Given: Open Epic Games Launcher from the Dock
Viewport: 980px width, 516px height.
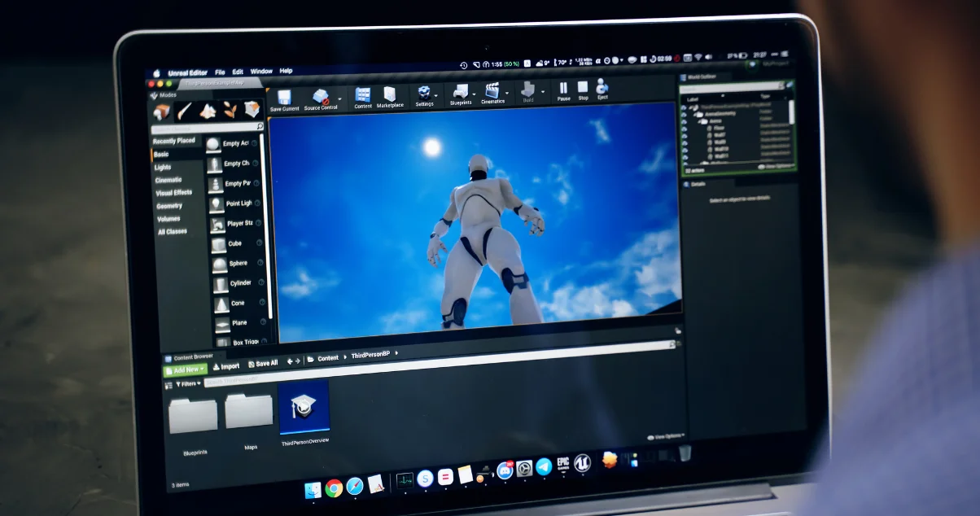Looking at the screenshot, I should (x=562, y=465).
